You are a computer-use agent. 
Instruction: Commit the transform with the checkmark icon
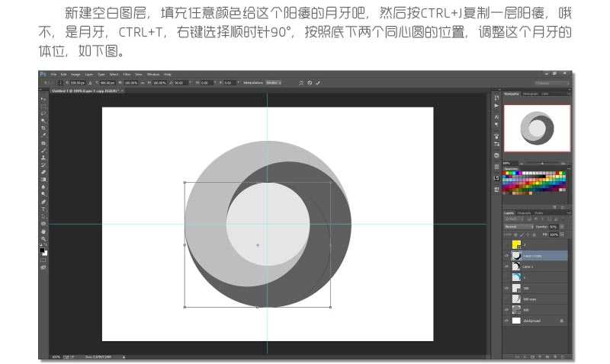point(318,82)
